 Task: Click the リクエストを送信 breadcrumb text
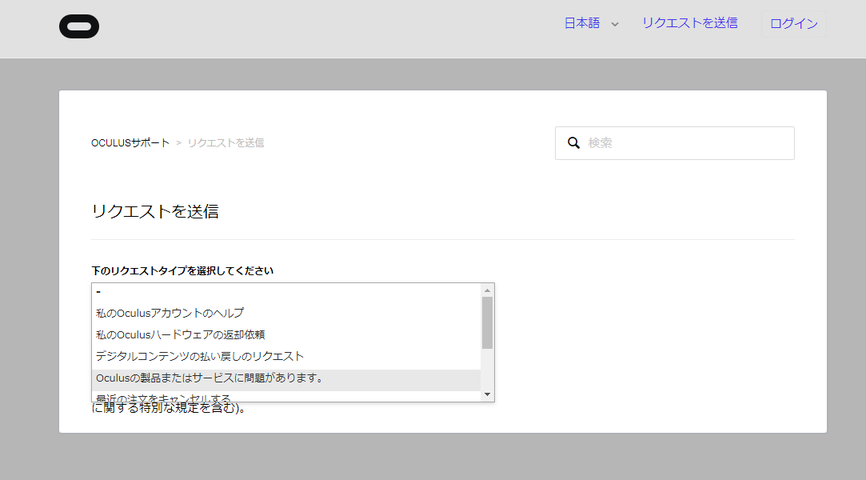pos(225,143)
